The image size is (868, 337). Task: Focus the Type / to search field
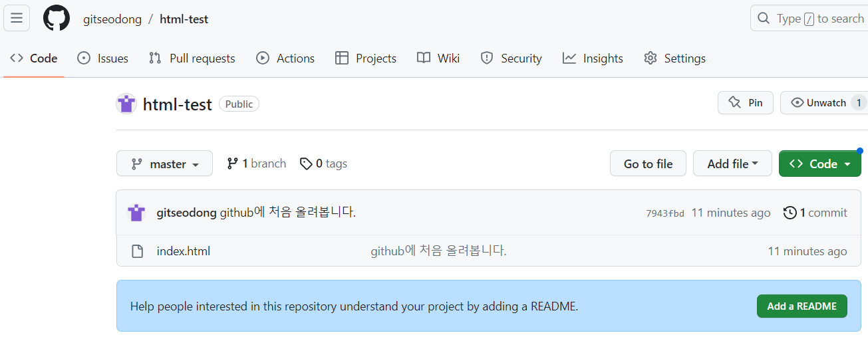coord(809,19)
